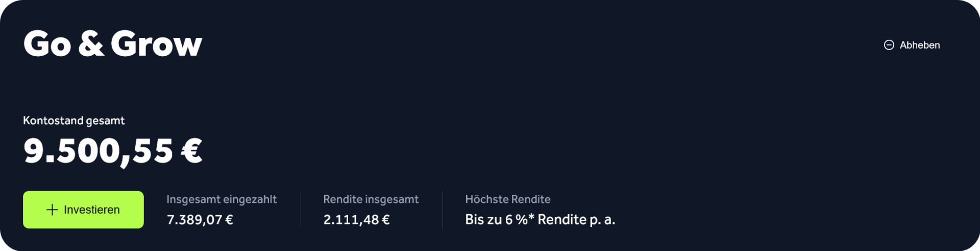
Task: Click the ampersand in the title
Action: pyautogui.click(x=91, y=43)
